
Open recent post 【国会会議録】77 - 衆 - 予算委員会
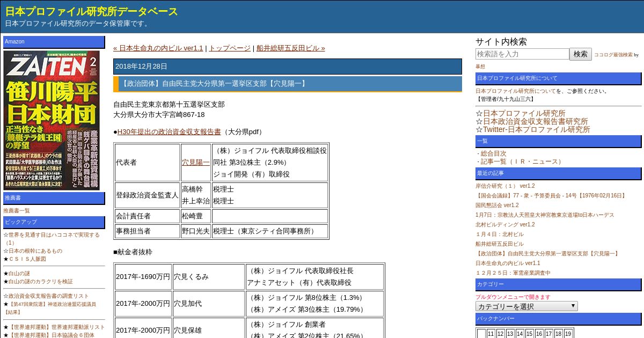pyautogui.click(x=551, y=196)
